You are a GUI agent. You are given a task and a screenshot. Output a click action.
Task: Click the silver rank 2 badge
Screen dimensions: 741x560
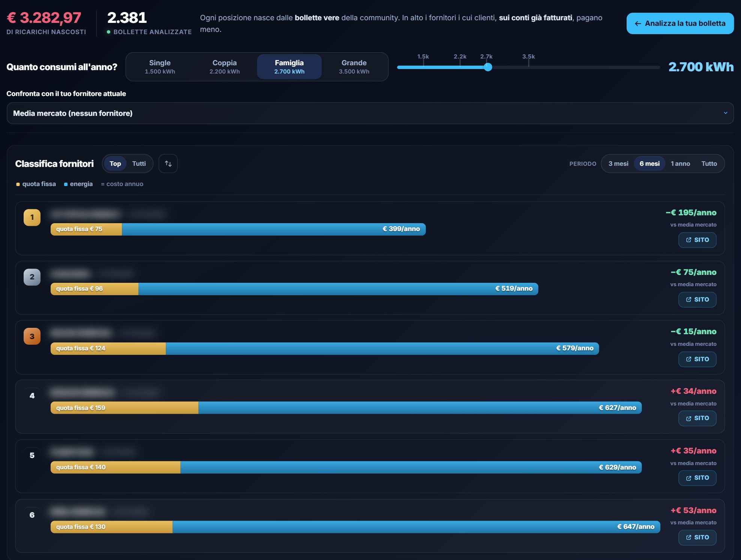32,277
